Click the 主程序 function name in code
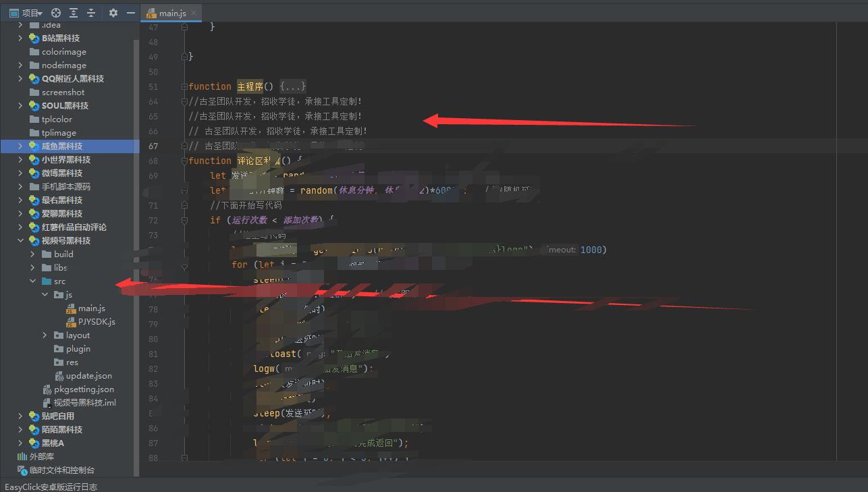Viewport: 868px width, 492px height. pyautogui.click(x=250, y=86)
